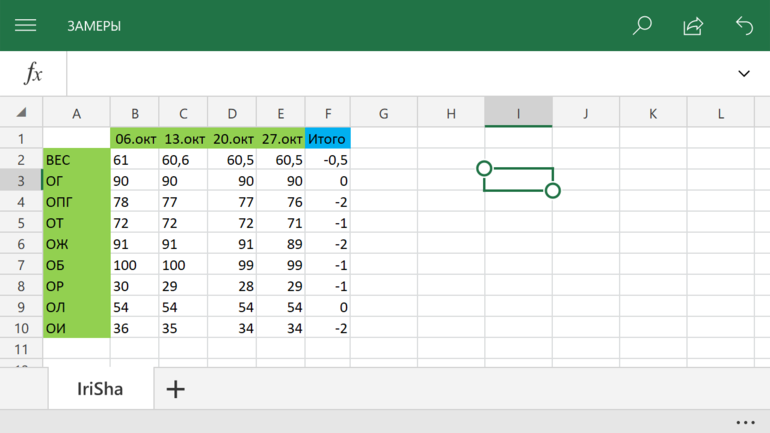Click the ЗАМЕРЫ document title
This screenshot has height=433, width=770.
click(x=94, y=26)
